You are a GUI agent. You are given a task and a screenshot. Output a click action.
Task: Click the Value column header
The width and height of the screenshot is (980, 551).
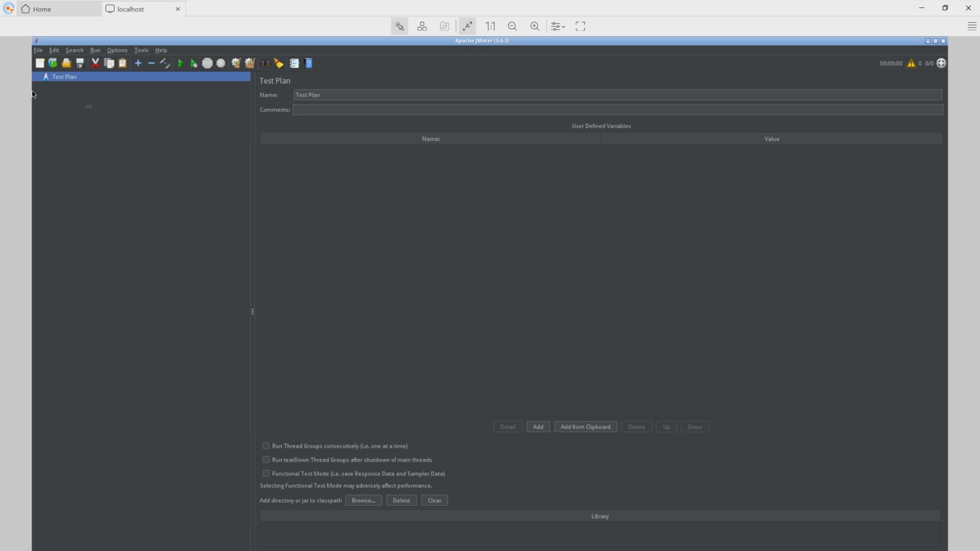click(x=772, y=139)
